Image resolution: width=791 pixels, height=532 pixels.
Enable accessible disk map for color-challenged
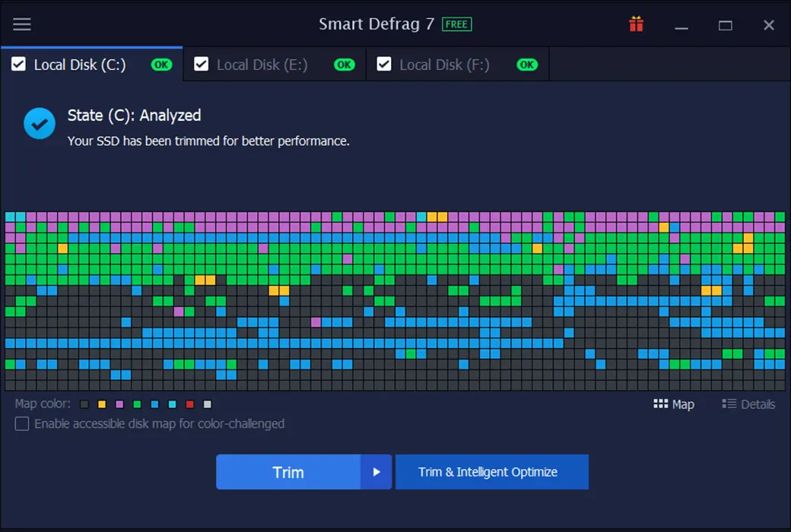(22, 423)
